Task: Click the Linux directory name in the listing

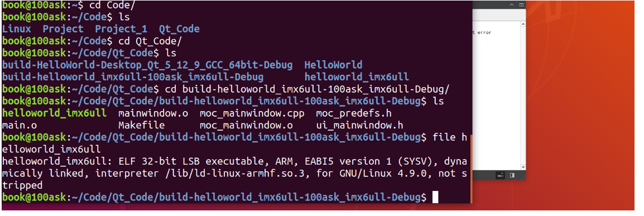Action: (x=16, y=29)
